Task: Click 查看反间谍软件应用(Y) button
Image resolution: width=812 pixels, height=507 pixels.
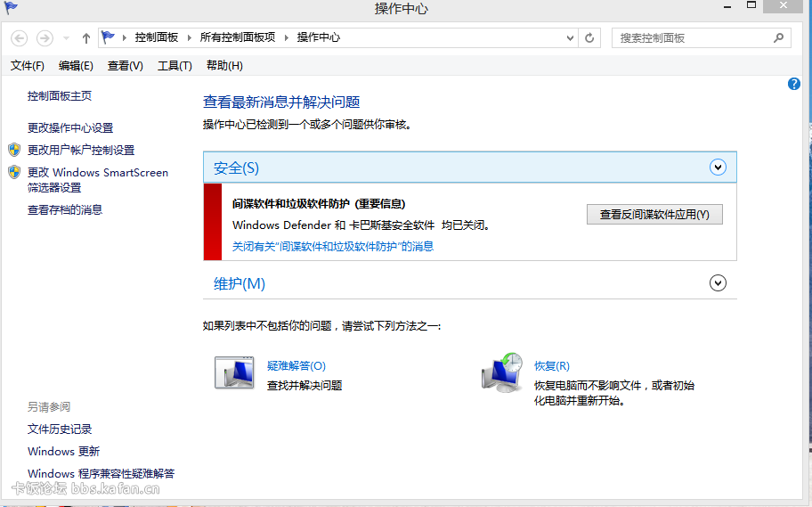Action: coord(654,215)
